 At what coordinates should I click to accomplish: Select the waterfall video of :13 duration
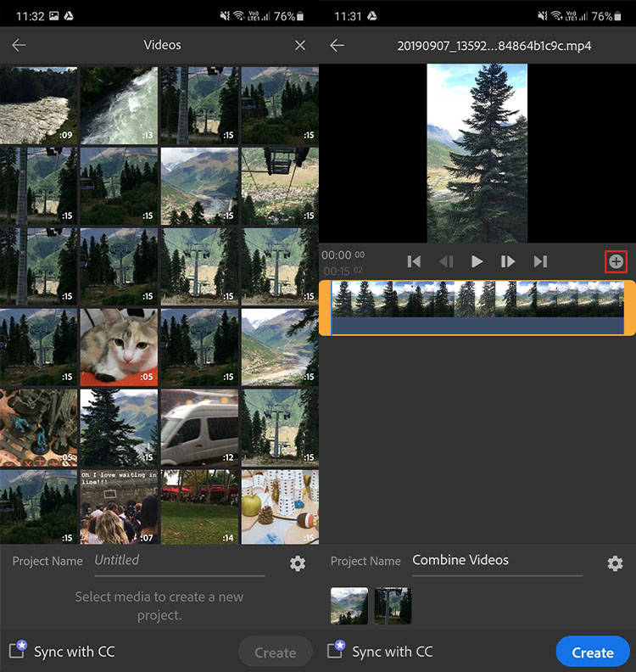pyautogui.click(x=119, y=105)
